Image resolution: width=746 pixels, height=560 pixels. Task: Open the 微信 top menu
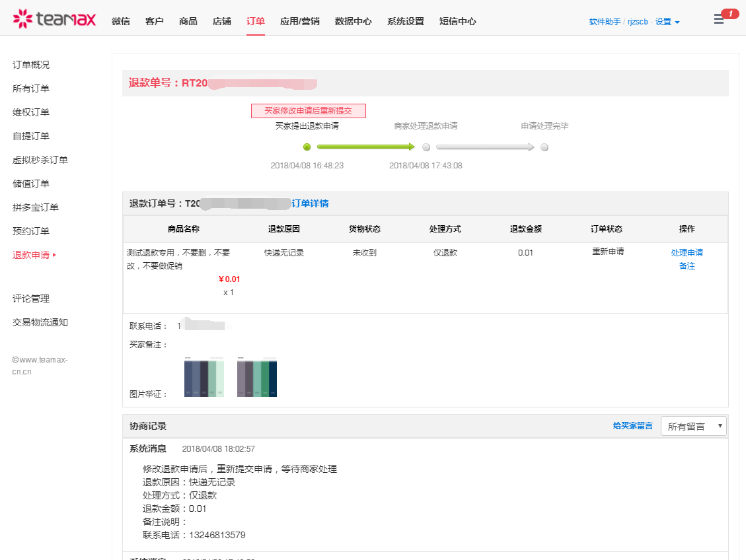tap(121, 21)
